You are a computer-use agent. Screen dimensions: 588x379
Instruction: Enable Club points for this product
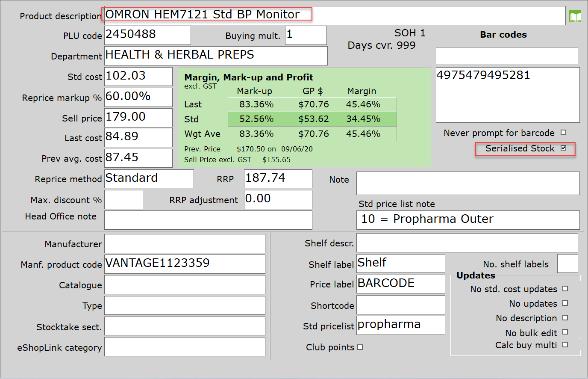359,347
